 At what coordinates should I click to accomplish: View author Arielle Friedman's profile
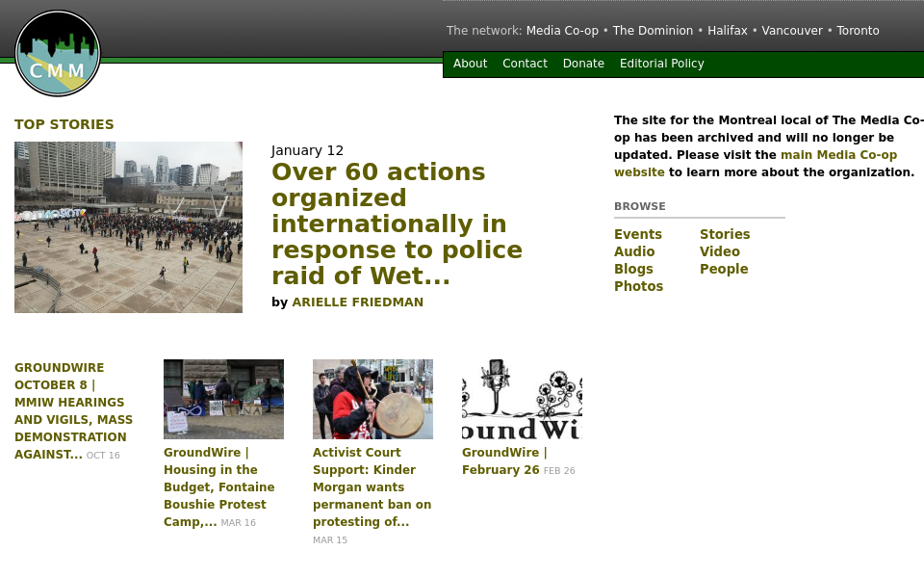point(357,302)
